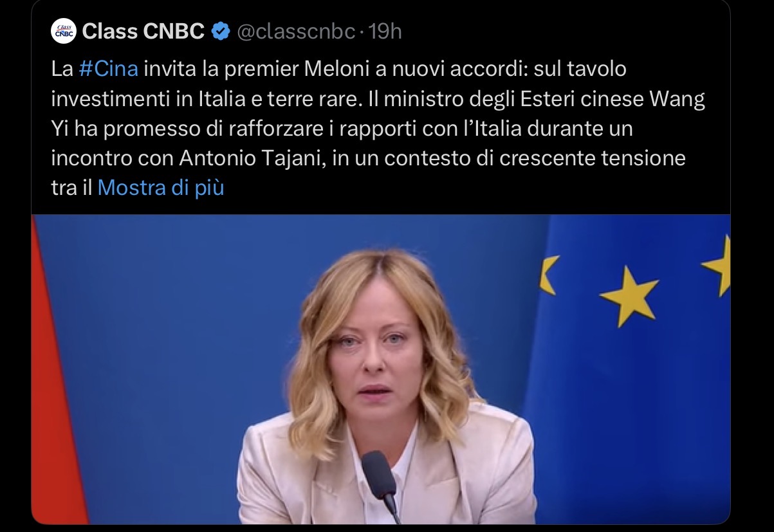The height and width of the screenshot is (532, 774).
Task: Open the Class CNBC profile avatar
Action: coord(63,31)
